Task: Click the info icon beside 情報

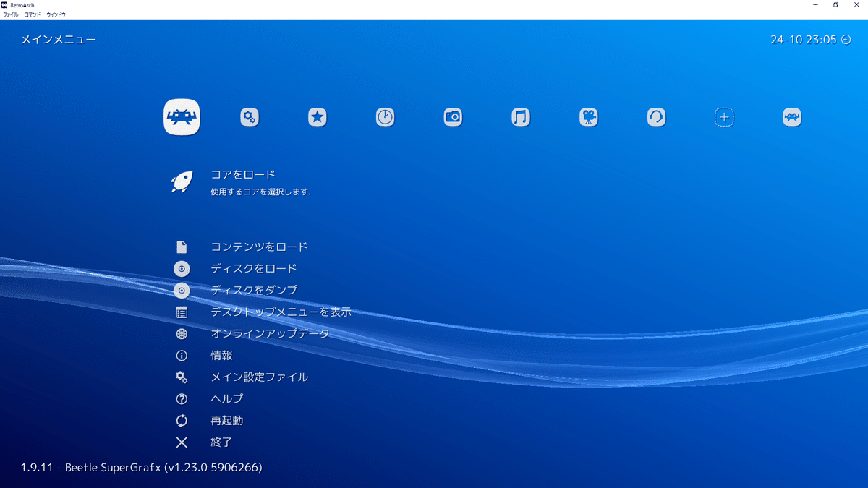Action: click(x=182, y=356)
